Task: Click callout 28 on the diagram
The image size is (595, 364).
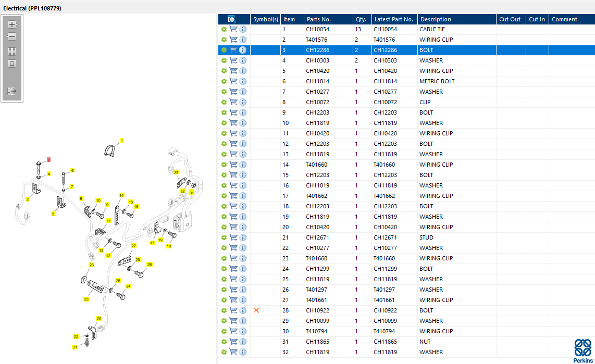Action: (150, 265)
